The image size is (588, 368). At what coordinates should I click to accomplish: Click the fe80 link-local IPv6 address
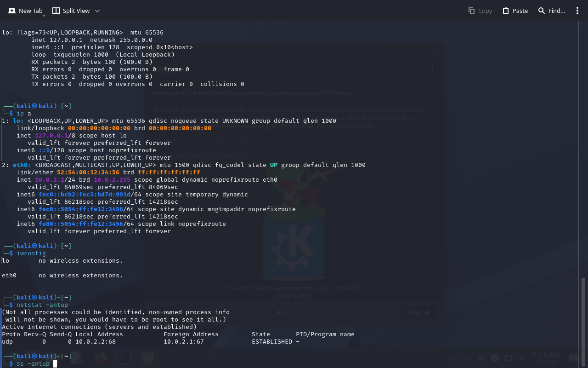click(87, 224)
